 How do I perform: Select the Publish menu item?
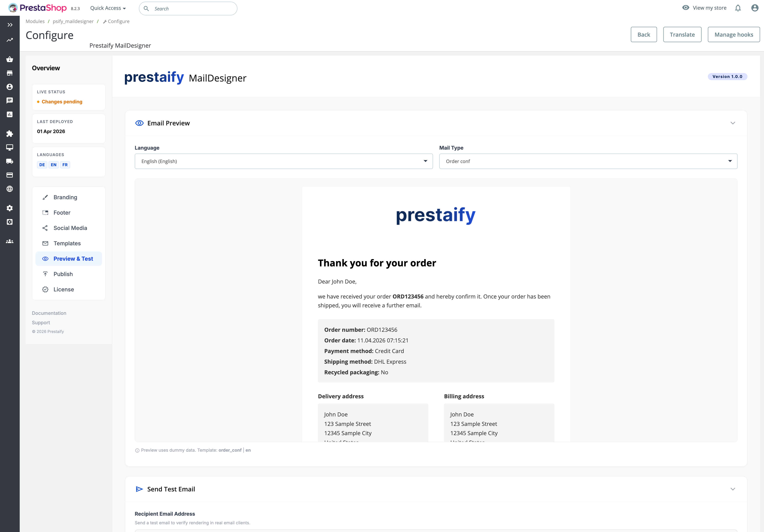(63, 274)
